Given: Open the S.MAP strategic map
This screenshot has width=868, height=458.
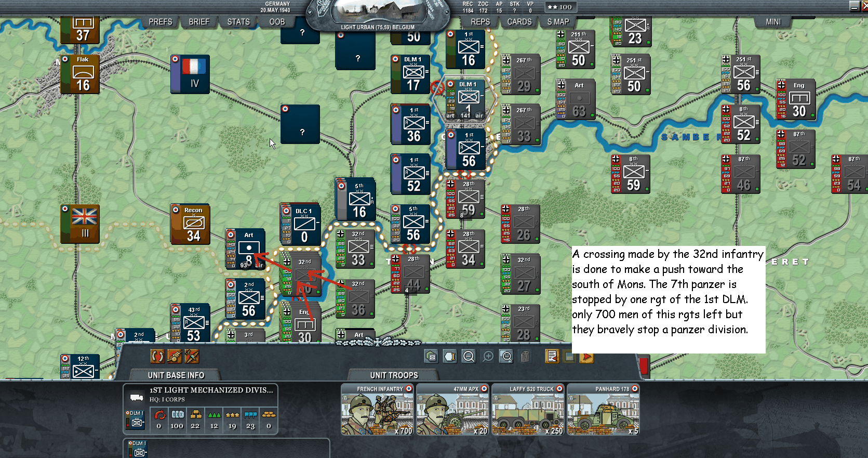Looking at the screenshot, I should pos(558,22).
